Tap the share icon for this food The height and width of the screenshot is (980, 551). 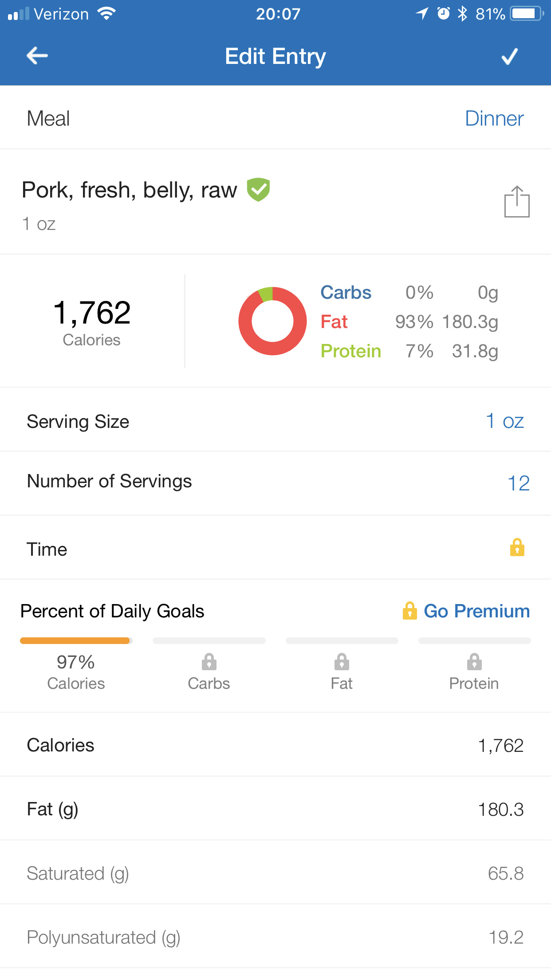click(x=517, y=202)
